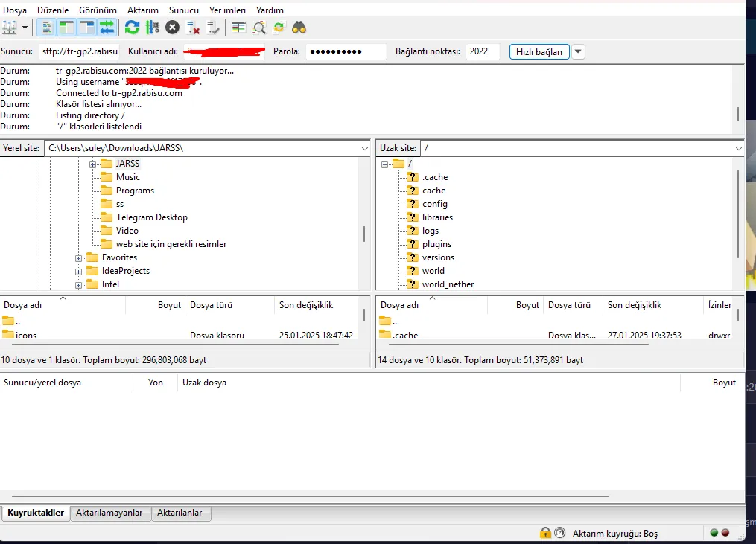
Task: Open the Sunucu menu
Action: pos(182,10)
